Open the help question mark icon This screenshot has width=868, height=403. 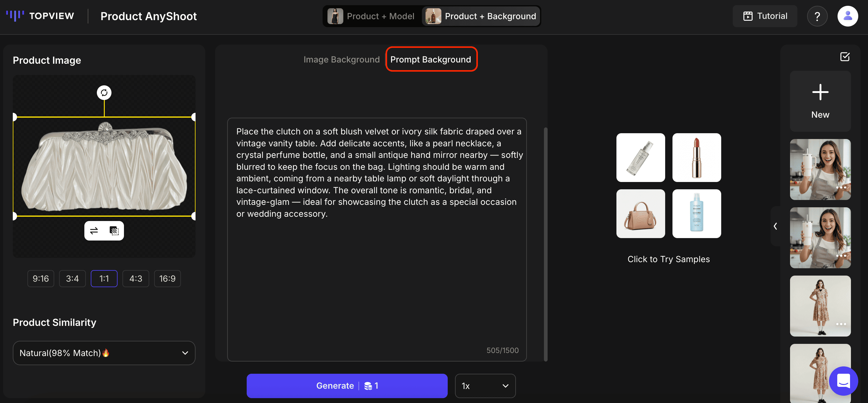tap(817, 16)
